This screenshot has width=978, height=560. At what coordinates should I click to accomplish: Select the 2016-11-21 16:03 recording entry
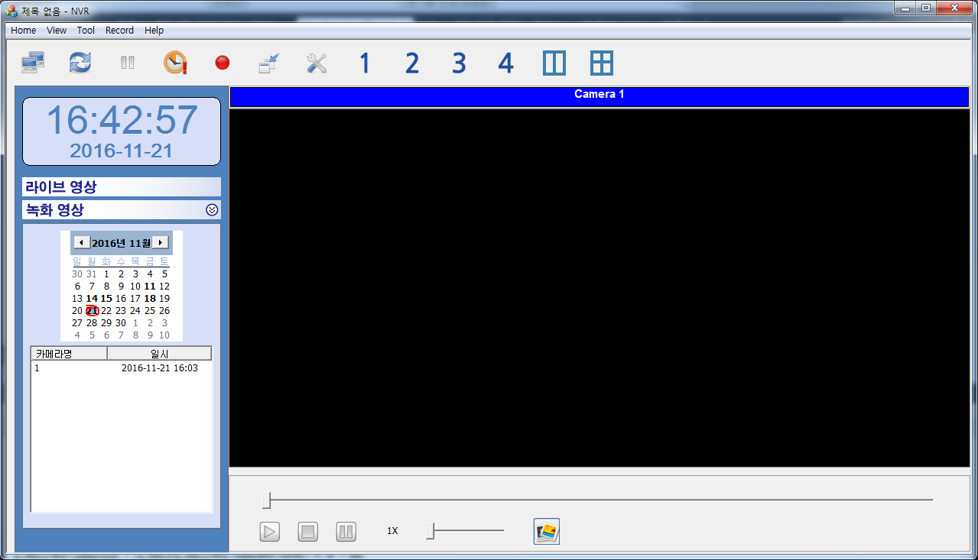(121, 368)
